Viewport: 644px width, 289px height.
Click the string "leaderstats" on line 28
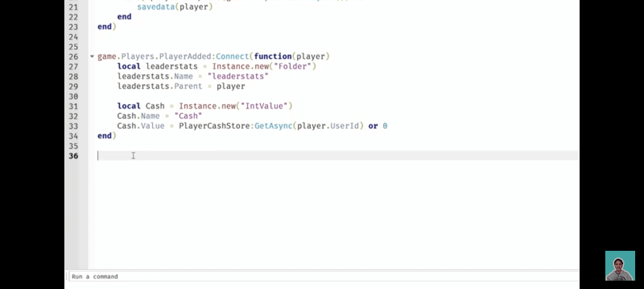(238, 76)
